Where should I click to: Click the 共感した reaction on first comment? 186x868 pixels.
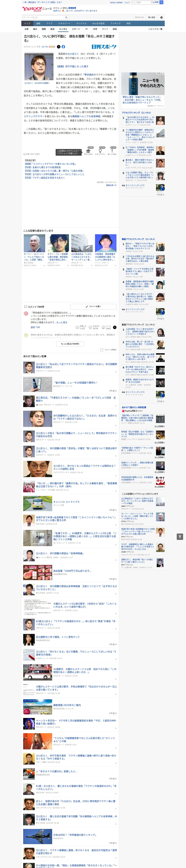tap(81, 327)
